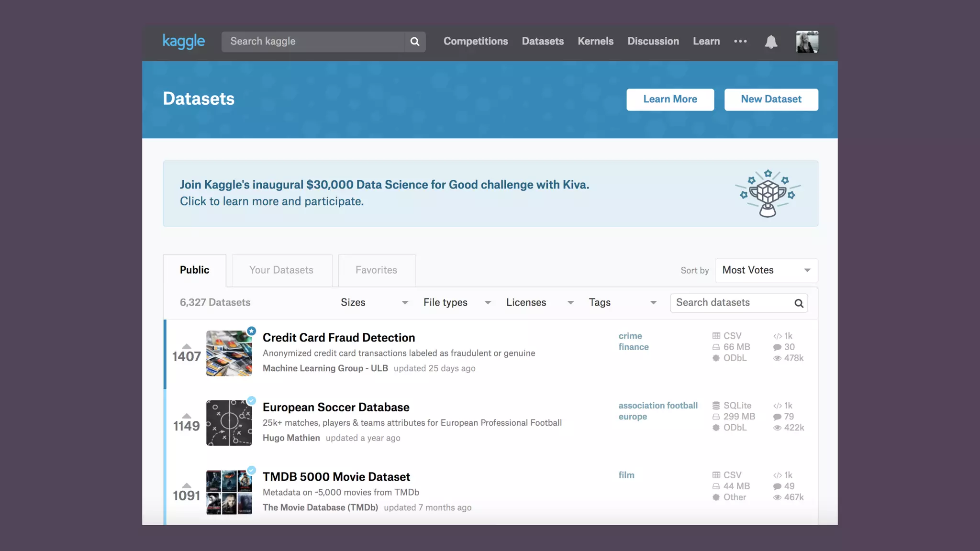Screen dimensions: 980x551
Task: Click the magnifier icon beside Search kaggle
Action: (415, 42)
